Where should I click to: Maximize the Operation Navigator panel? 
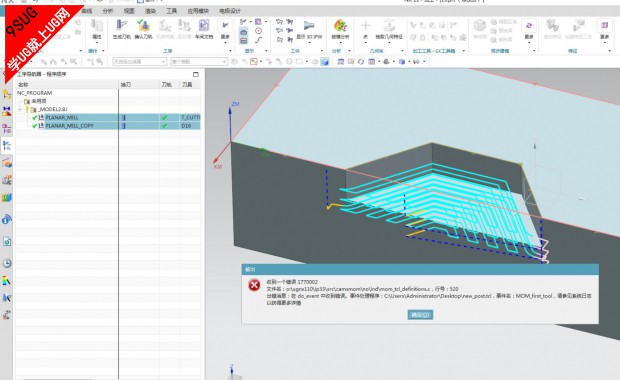tap(196, 74)
